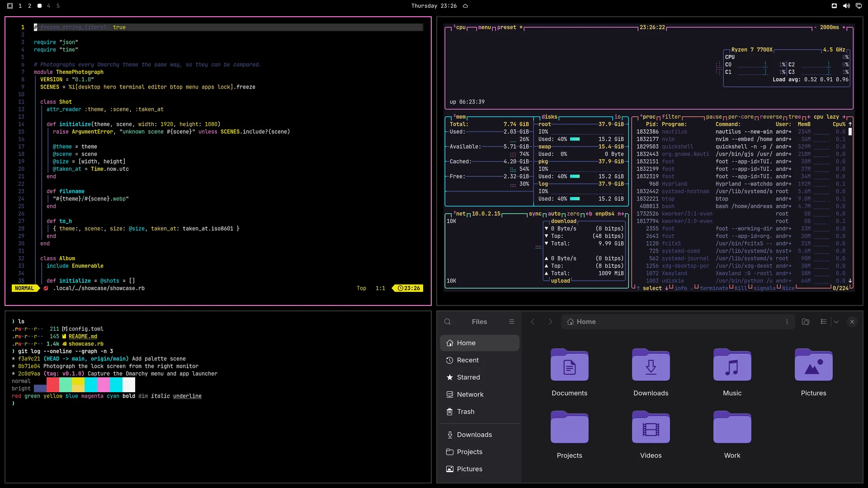Click filter in the btop proc box
Screen dimensions: 868x488
tap(671, 117)
